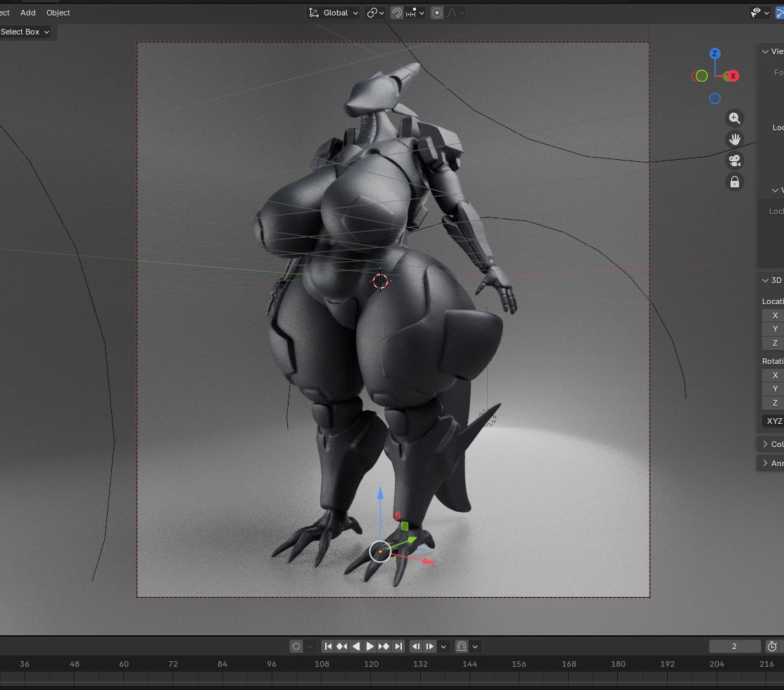Open the snapping options dropdown
This screenshot has width=784, height=690.
click(x=415, y=13)
